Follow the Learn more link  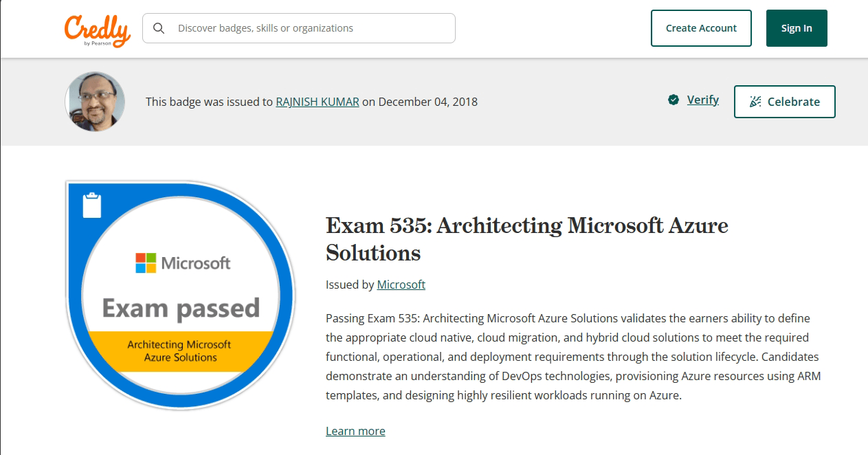pos(355,431)
